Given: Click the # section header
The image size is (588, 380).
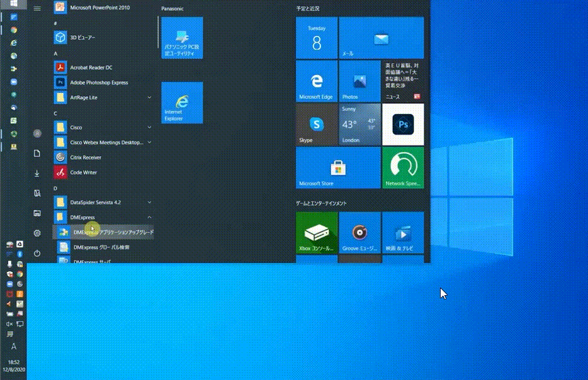Looking at the screenshot, I should tap(55, 23).
